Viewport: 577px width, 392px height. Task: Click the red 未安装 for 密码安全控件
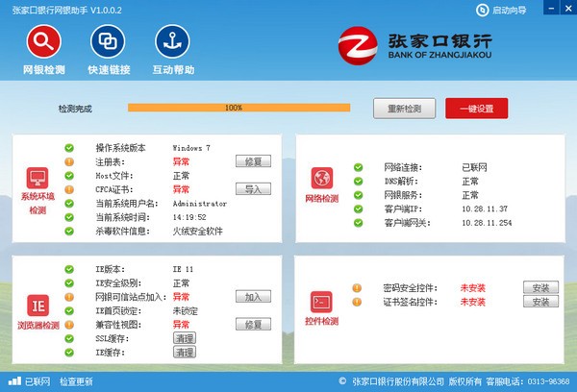tap(473, 288)
